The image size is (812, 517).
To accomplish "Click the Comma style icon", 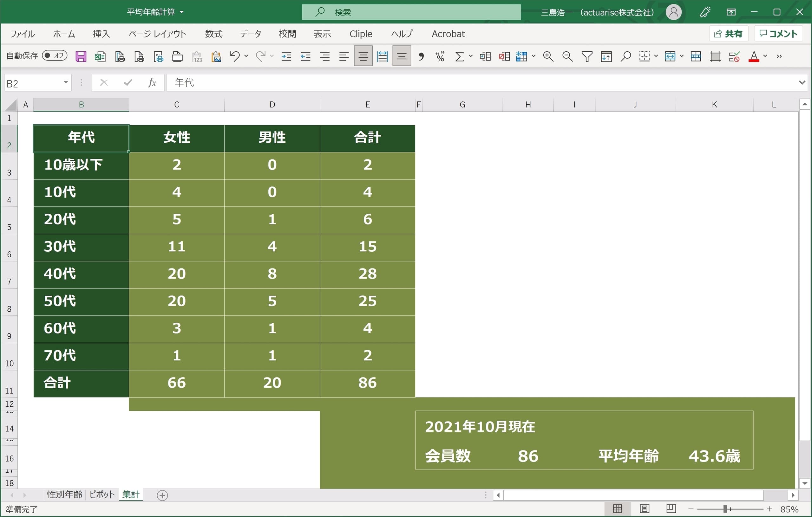I will tap(421, 56).
